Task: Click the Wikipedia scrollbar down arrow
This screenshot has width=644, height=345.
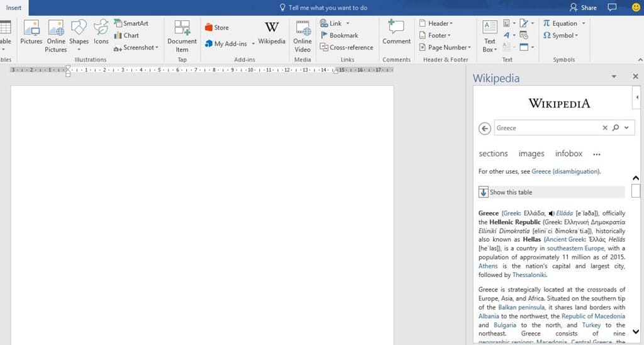Action: click(636, 331)
